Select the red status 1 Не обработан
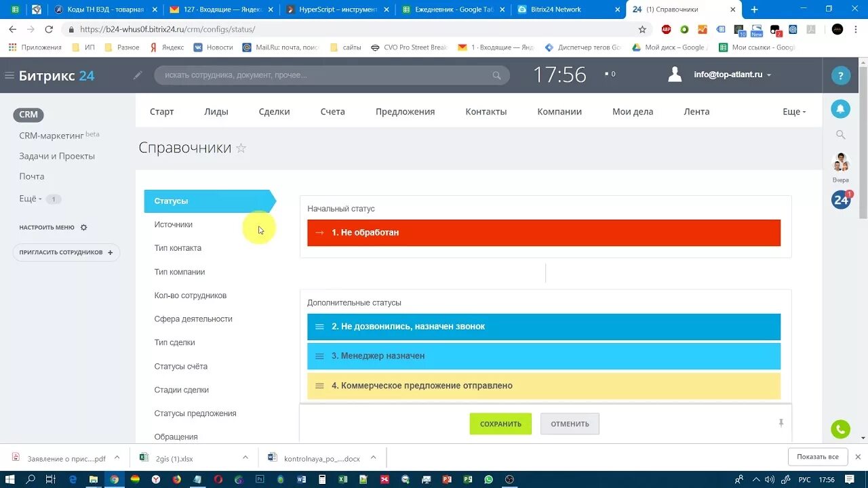 pos(544,232)
